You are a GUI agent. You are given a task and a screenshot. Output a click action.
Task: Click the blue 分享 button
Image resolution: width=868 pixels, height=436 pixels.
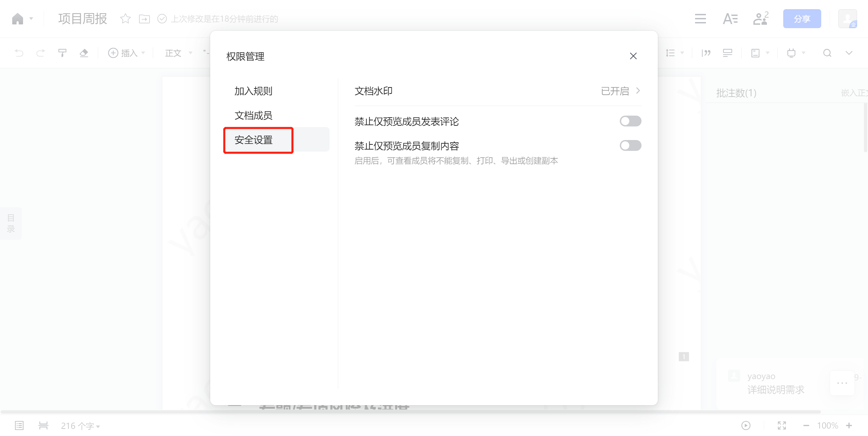[x=802, y=19]
